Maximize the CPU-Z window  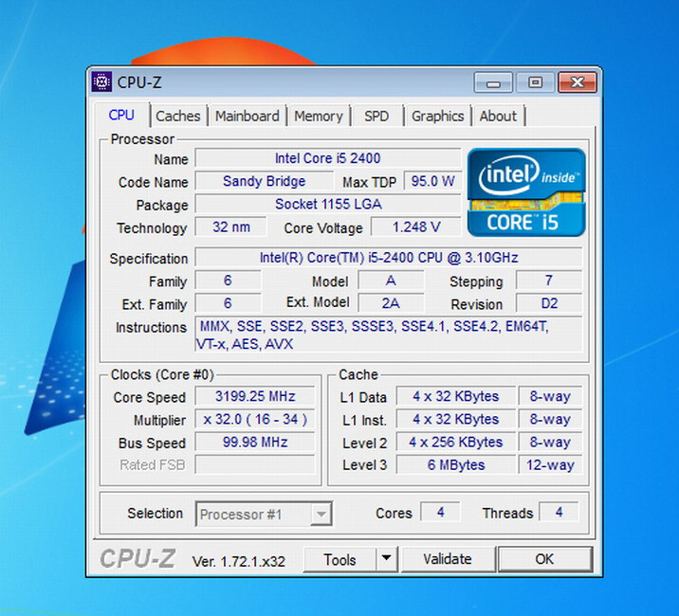pos(535,82)
